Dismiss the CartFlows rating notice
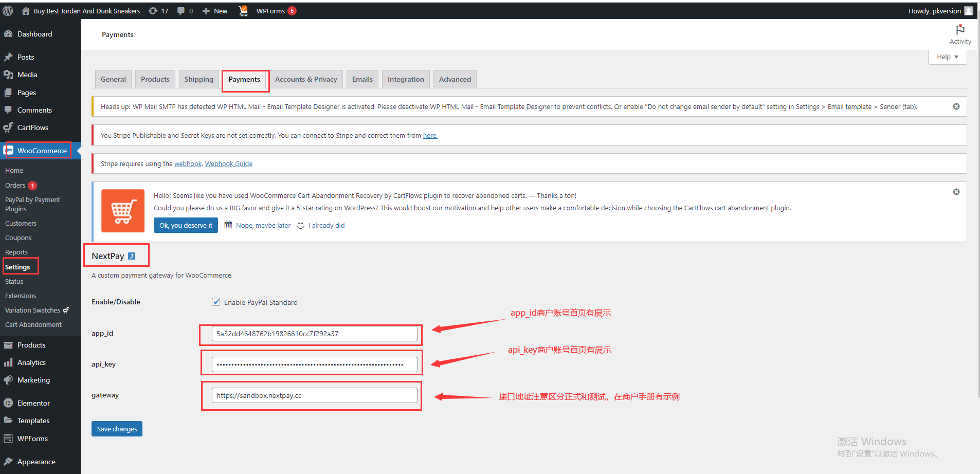This screenshot has width=980, height=474. coord(956,192)
